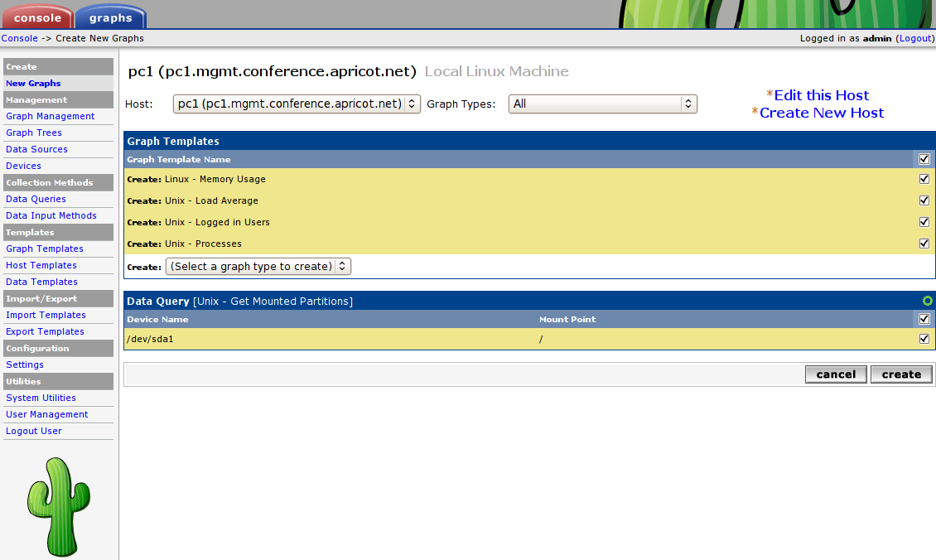
Task: Open 'Select a graph type to create' dropdown
Action: pos(258,266)
